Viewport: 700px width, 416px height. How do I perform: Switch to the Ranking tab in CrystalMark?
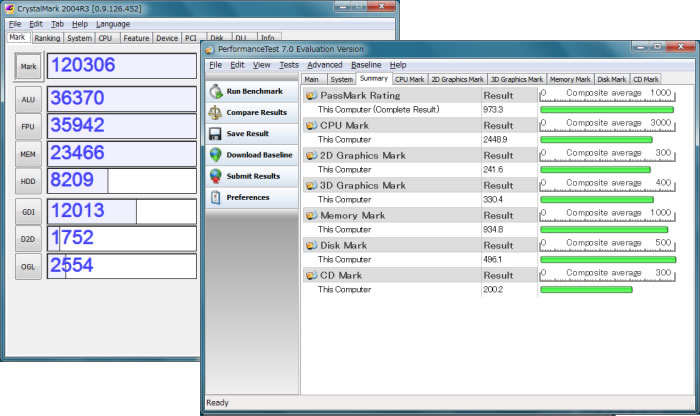coord(47,38)
